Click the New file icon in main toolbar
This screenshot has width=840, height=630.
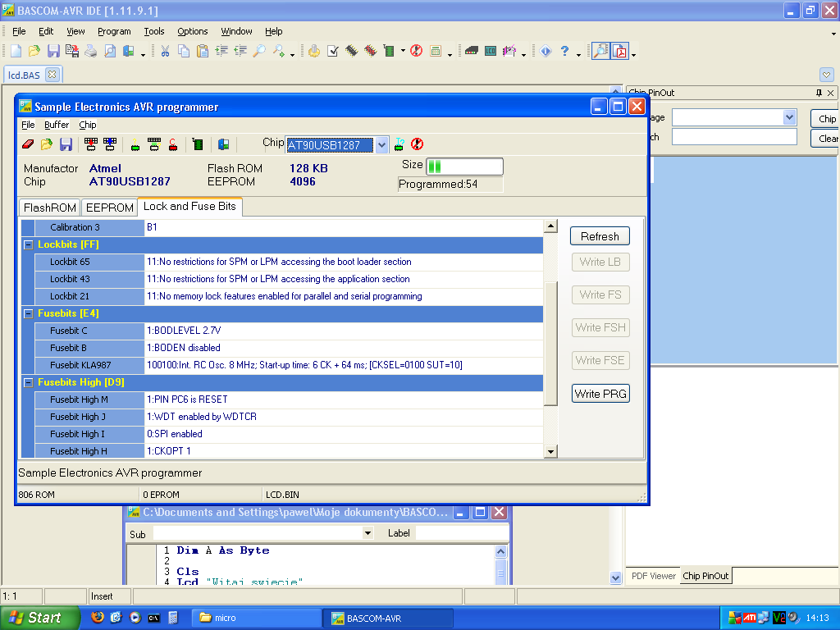point(16,51)
